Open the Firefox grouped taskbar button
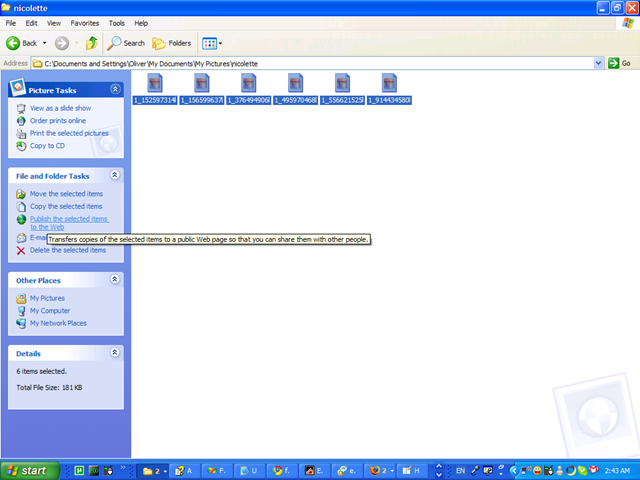Viewport: 640px width, 480px height. (x=380, y=471)
